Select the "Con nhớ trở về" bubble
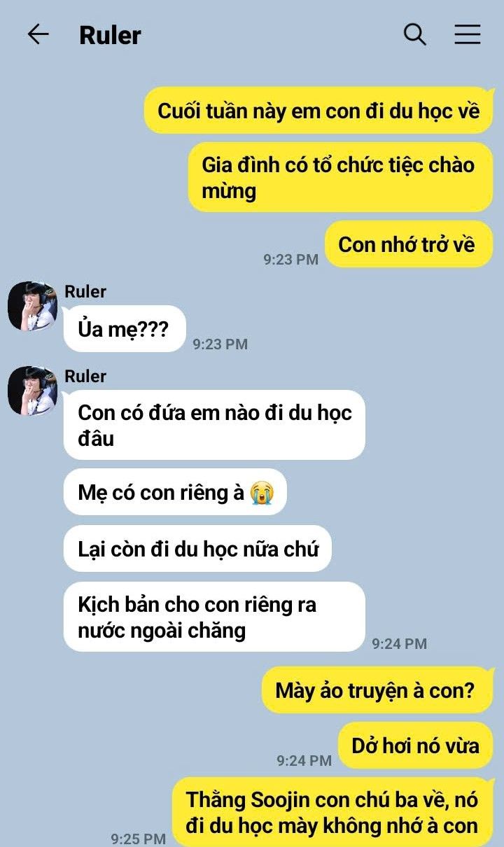 409,244
